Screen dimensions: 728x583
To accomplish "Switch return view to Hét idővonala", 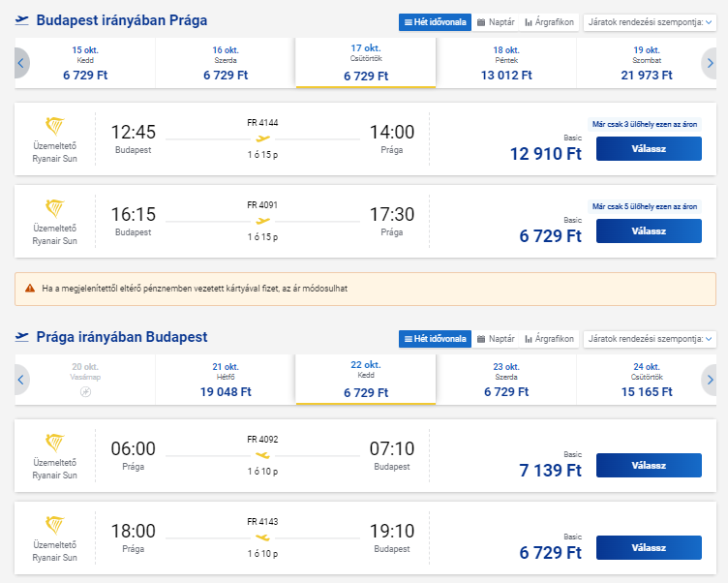I will pyautogui.click(x=435, y=339).
